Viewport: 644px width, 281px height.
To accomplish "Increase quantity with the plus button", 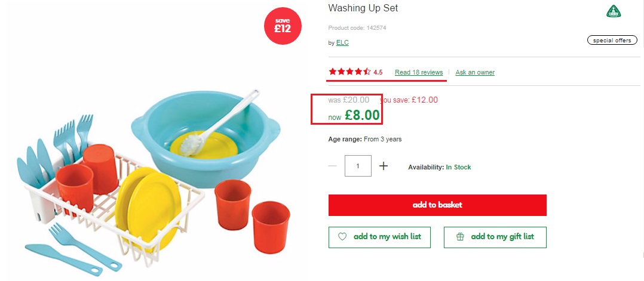I will [x=384, y=166].
